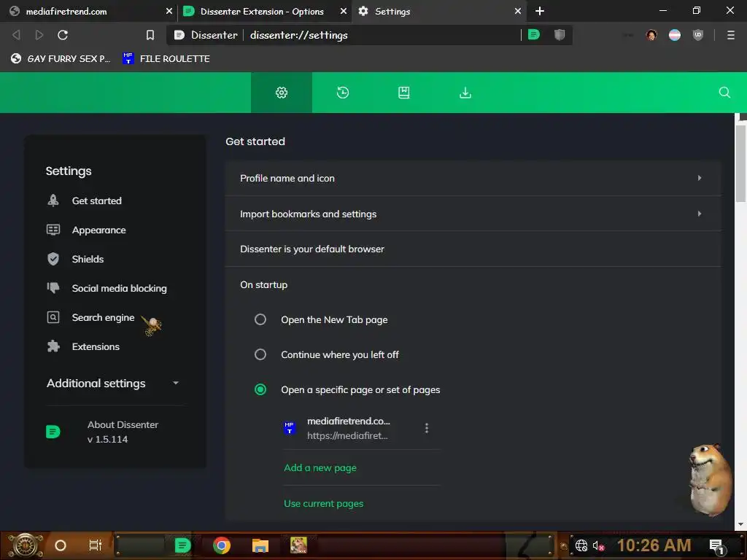
Task: Open a new tab with plus button
Action: [x=539, y=11]
